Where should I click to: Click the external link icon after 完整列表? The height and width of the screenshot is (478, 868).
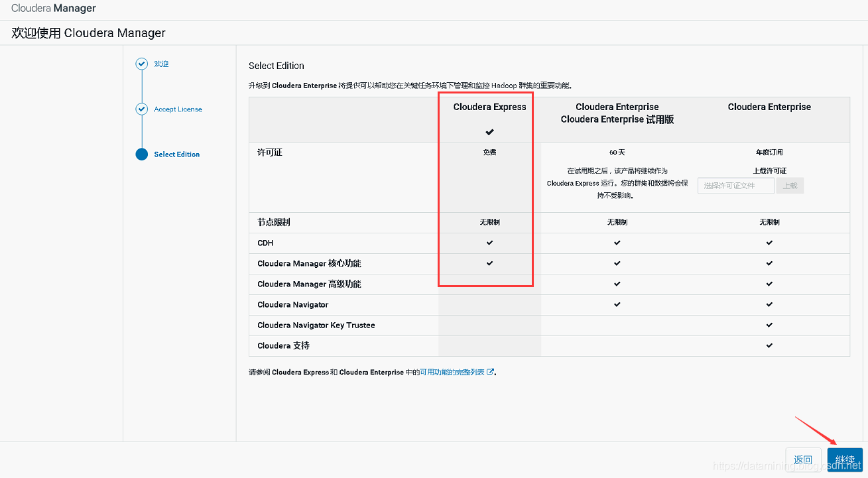491,372
